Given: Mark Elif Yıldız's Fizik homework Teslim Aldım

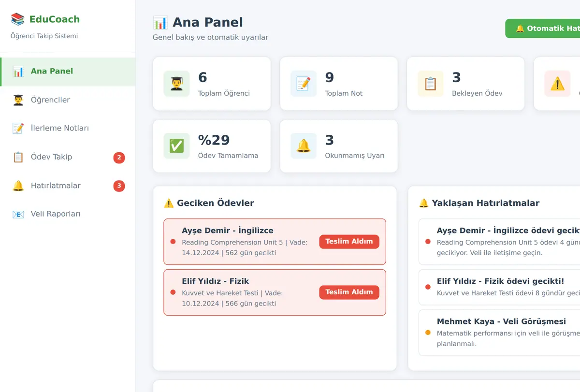Looking at the screenshot, I should coord(349,292).
